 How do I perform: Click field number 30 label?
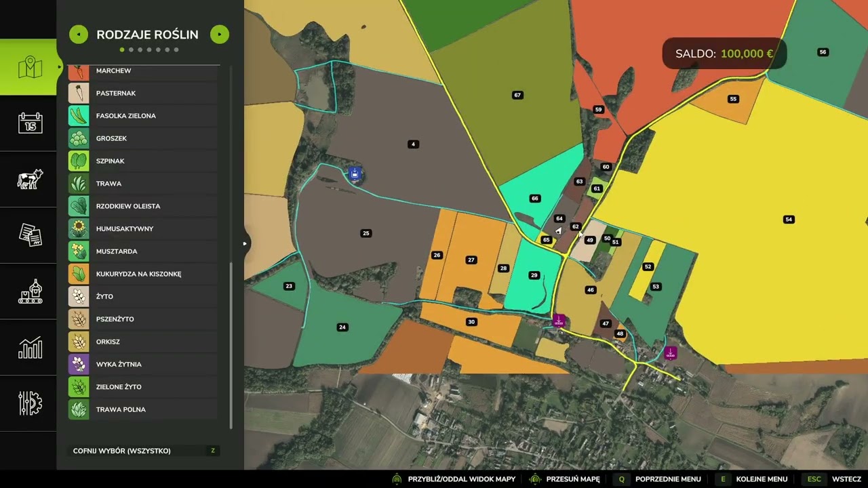471,322
